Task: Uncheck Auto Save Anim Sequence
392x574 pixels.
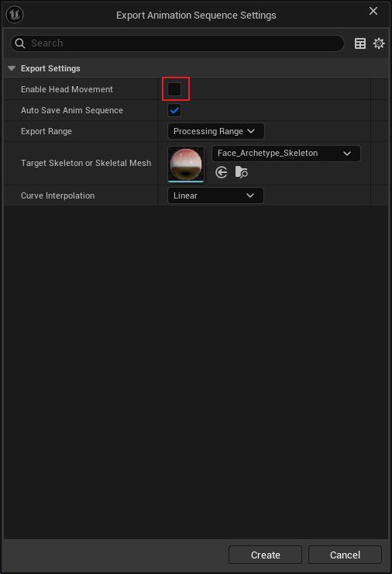Action: click(x=174, y=110)
